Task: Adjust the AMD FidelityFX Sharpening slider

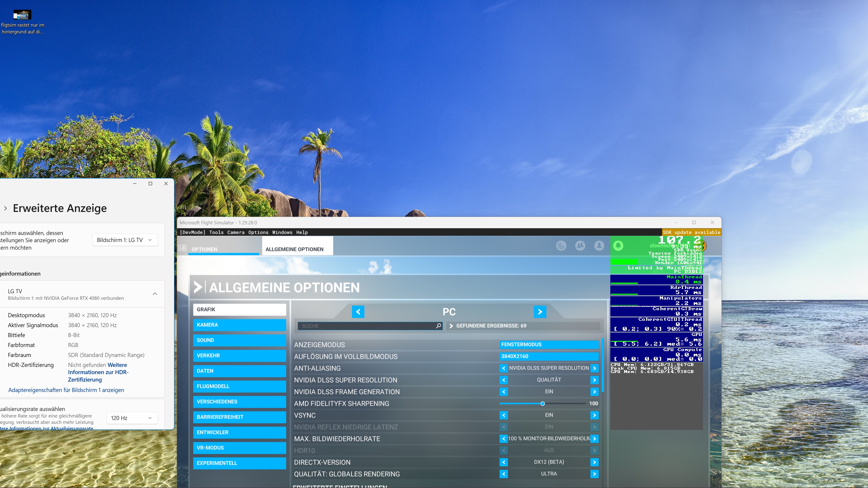Action: pyautogui.click(x=542, y=403)
